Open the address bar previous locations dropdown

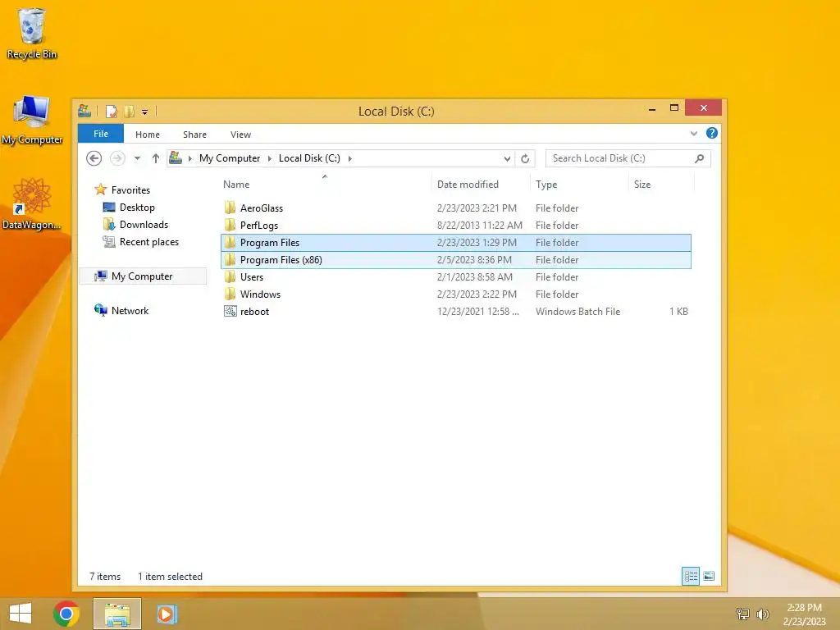507,158
